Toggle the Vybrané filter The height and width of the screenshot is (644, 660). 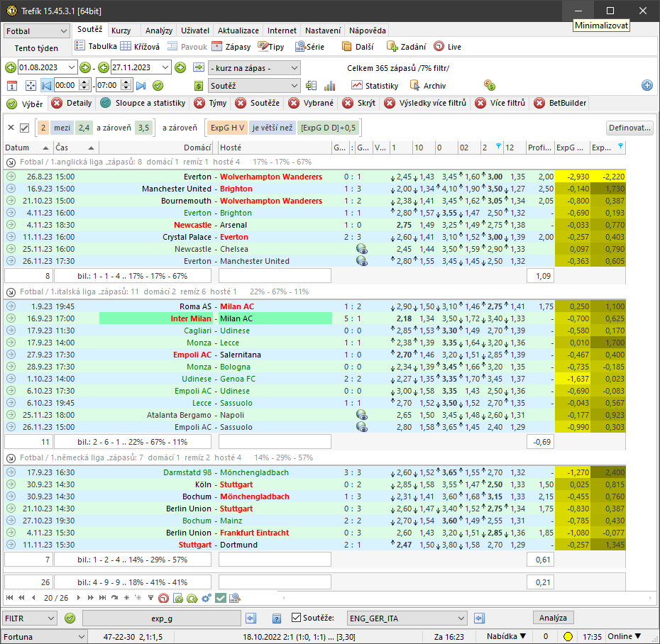coord(311,103)
